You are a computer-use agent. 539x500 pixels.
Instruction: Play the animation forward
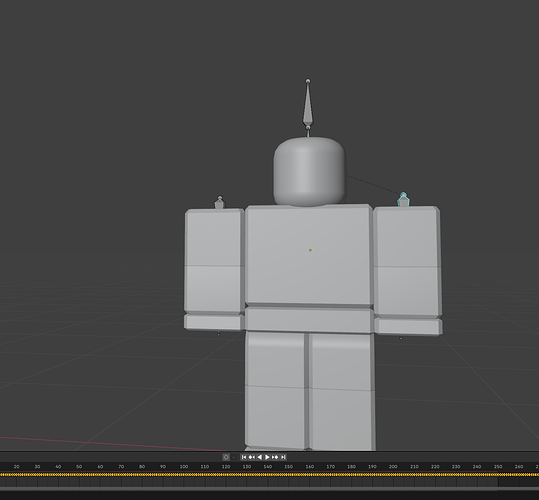pos(267,457)
